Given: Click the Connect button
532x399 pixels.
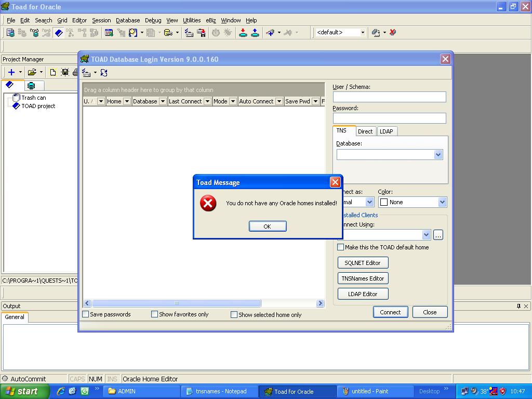Looking at the screenshot, I should coord(390,312).
